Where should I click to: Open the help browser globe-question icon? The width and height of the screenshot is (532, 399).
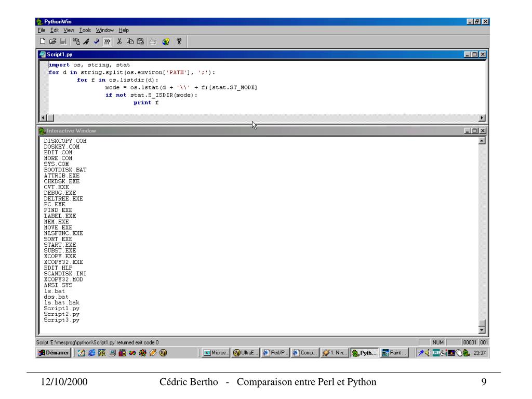tap(166, 42)
